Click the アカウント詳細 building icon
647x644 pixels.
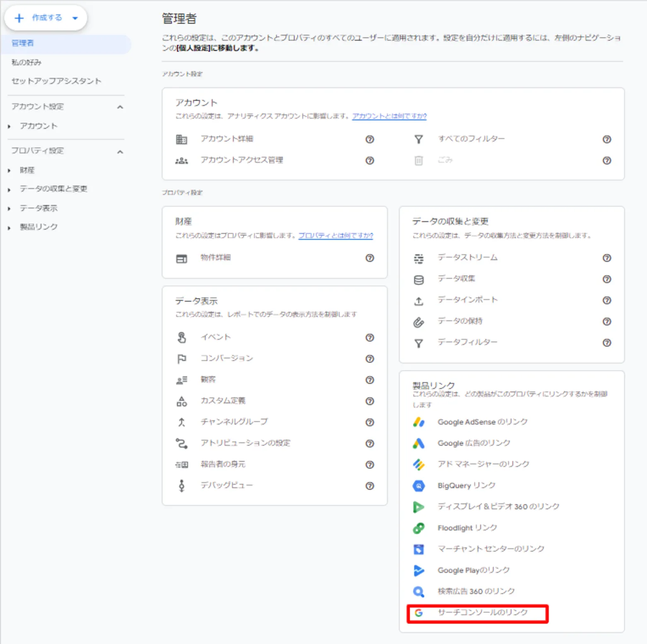[x=181, y=139]
